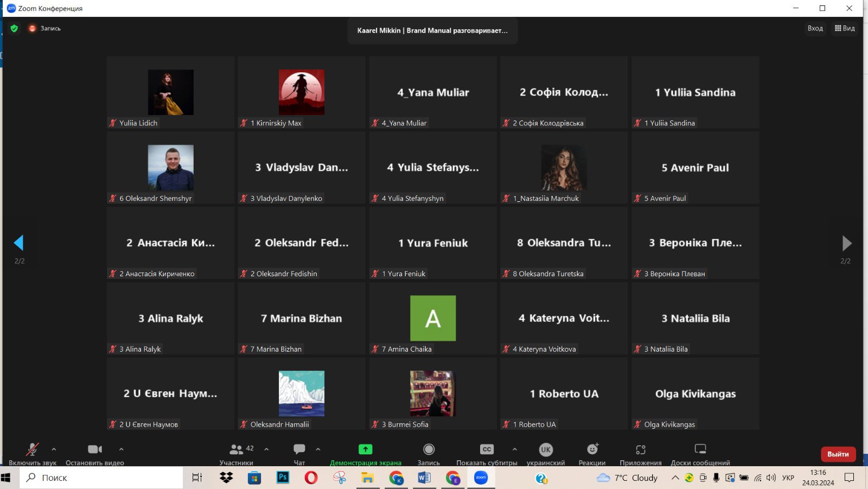Click the greyed next gallery page arrow
The width and height of the screenshot is (868, 489).
coord(846,243)
